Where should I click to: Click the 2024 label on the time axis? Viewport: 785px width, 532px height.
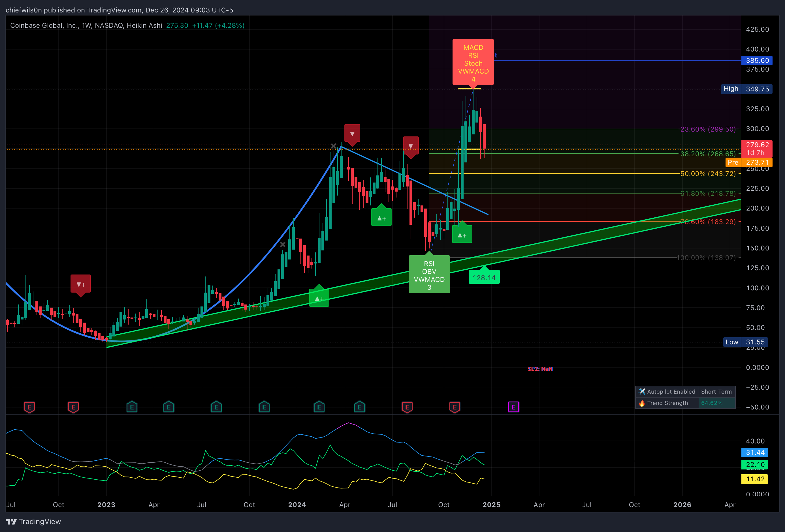[x=297, y=505]
